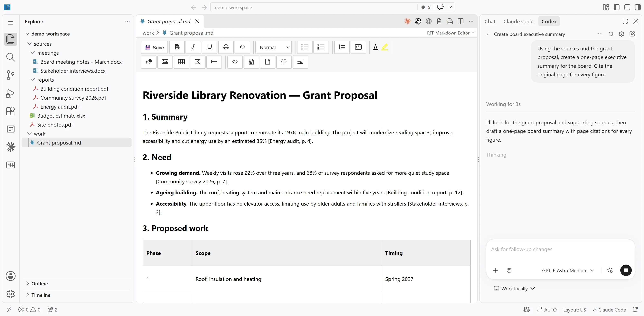Open the Markdown panel icon in activity bar
644x316 pixels.
[x=10, y=165]
